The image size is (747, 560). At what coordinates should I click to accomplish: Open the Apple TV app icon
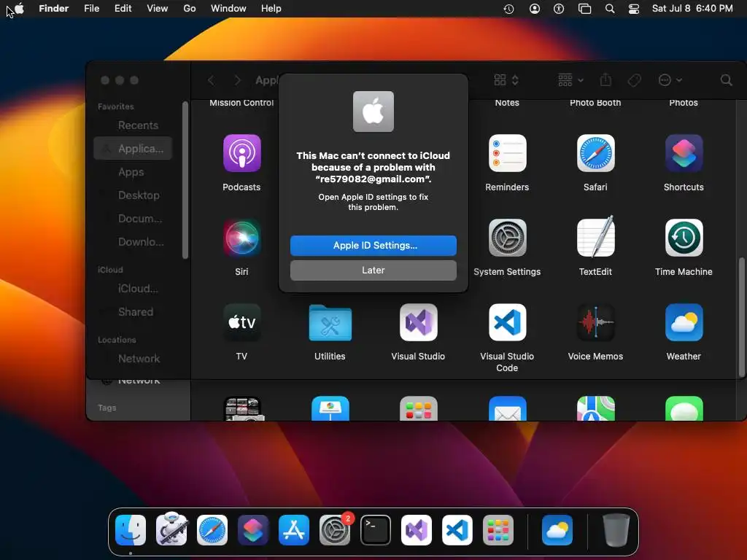pos(241,322)
